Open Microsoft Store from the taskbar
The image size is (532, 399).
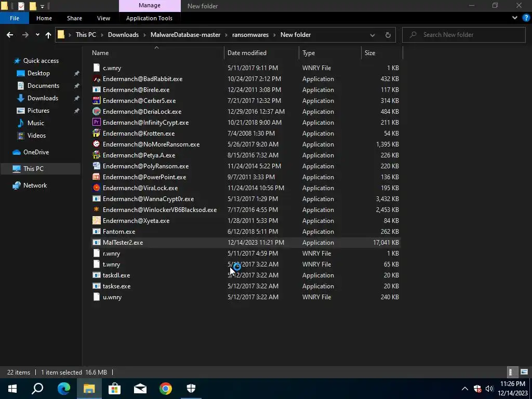pos(115,389)
